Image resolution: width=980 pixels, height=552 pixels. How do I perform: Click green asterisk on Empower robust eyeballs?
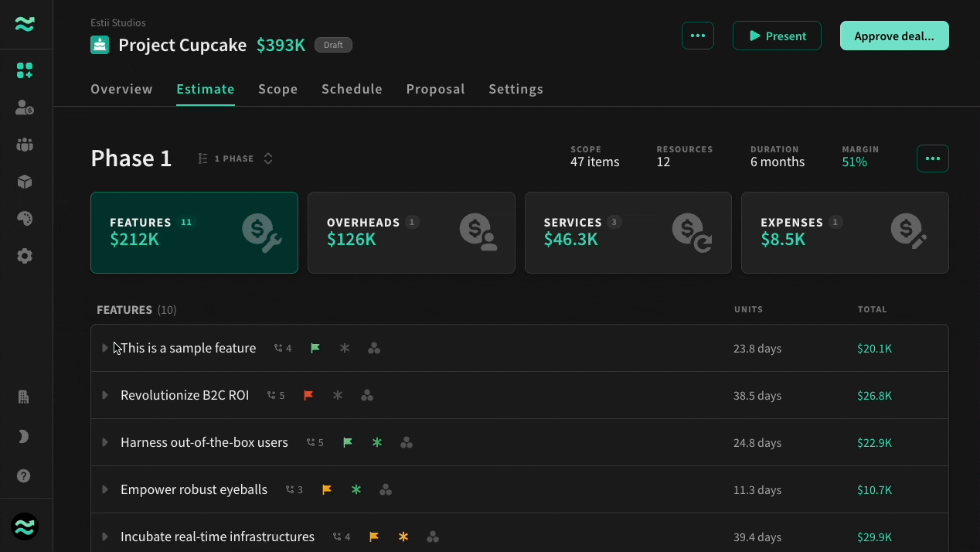coord(356,490)
